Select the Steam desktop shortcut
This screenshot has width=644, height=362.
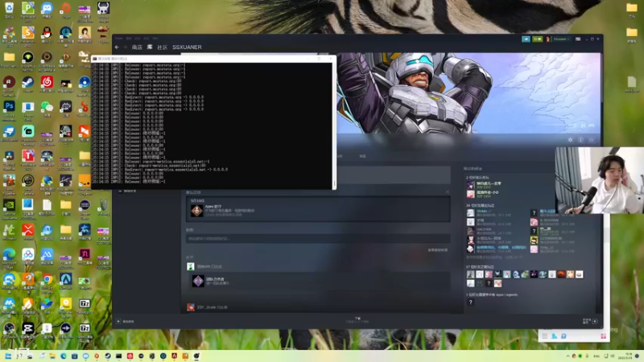point(28,83)
